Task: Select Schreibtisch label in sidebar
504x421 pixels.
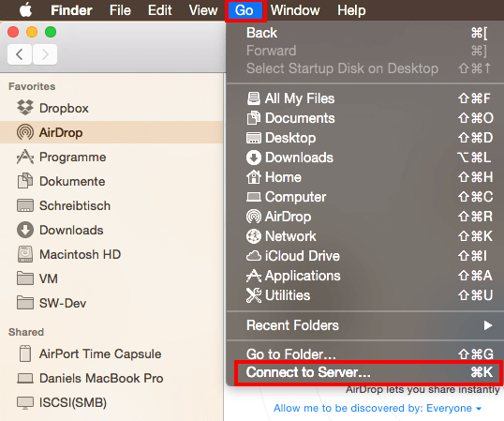Action: point(75,206)
